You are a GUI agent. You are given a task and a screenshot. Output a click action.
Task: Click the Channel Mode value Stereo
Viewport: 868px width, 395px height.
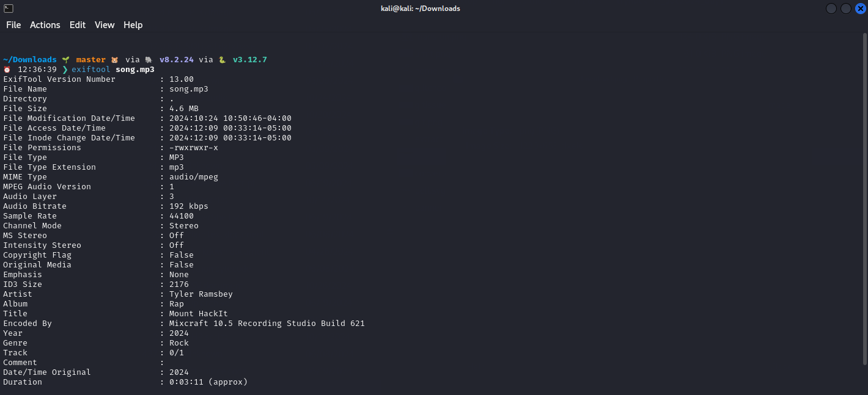184,226
